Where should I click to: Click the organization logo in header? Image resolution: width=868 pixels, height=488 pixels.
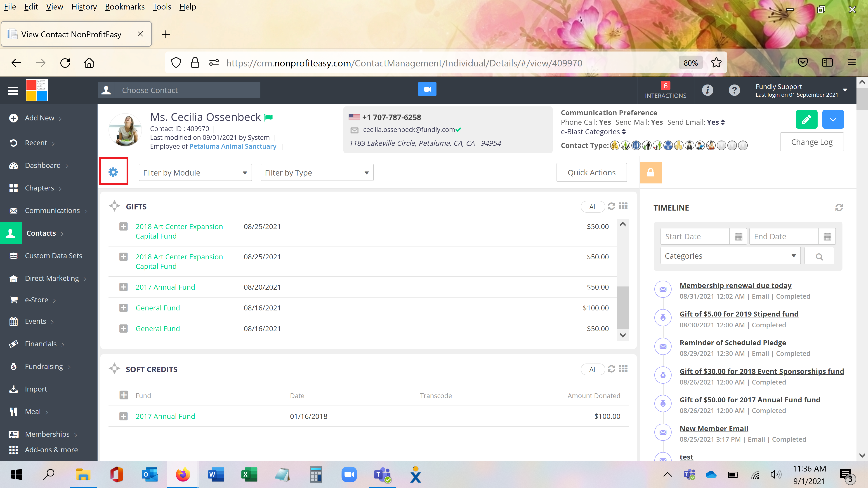[37, 90]
